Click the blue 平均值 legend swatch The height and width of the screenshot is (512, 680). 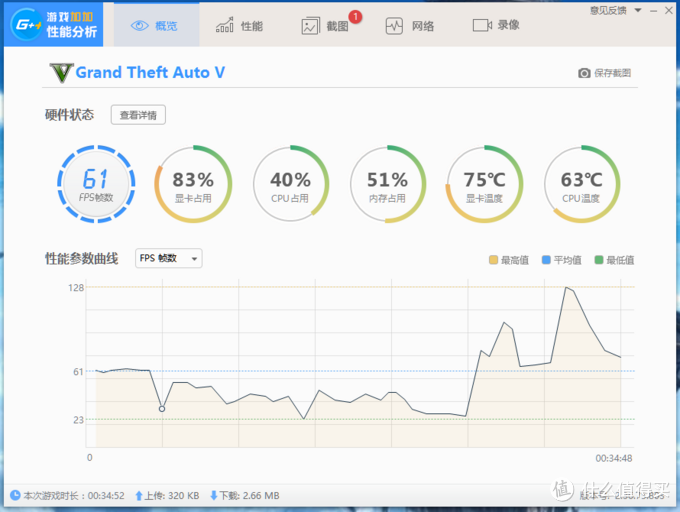tap(546, 260)
